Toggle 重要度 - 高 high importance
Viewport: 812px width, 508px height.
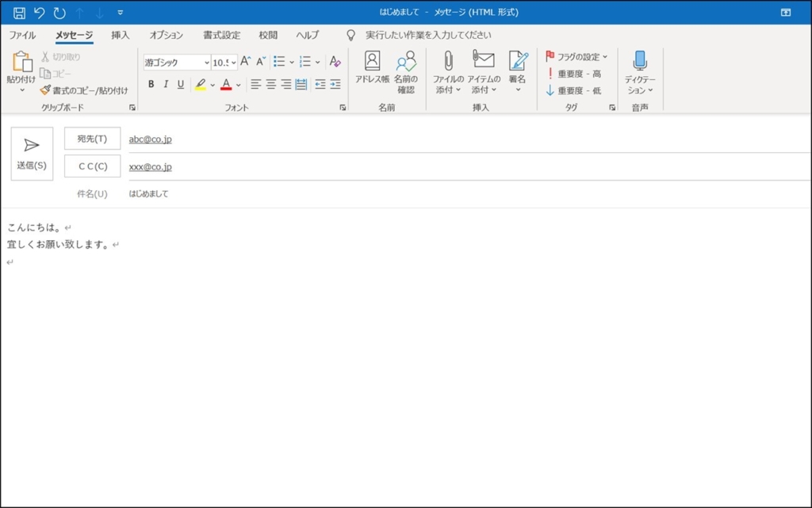574,74
